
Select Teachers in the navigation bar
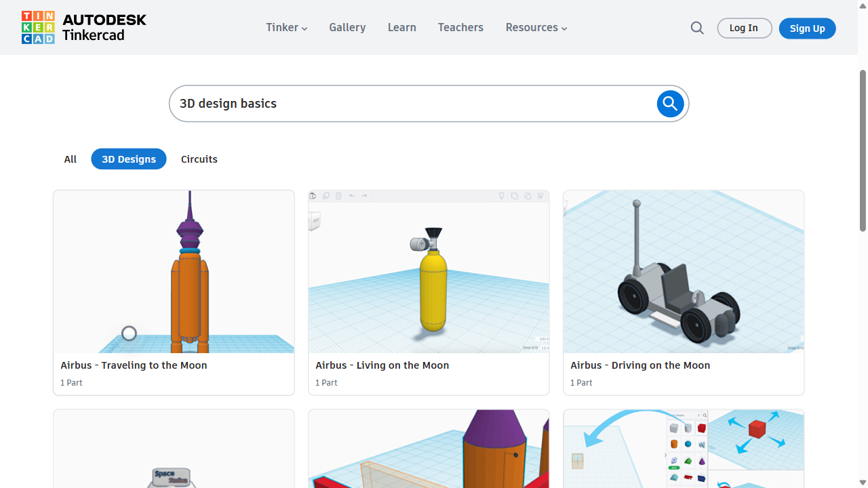click(x=460, y=28)
